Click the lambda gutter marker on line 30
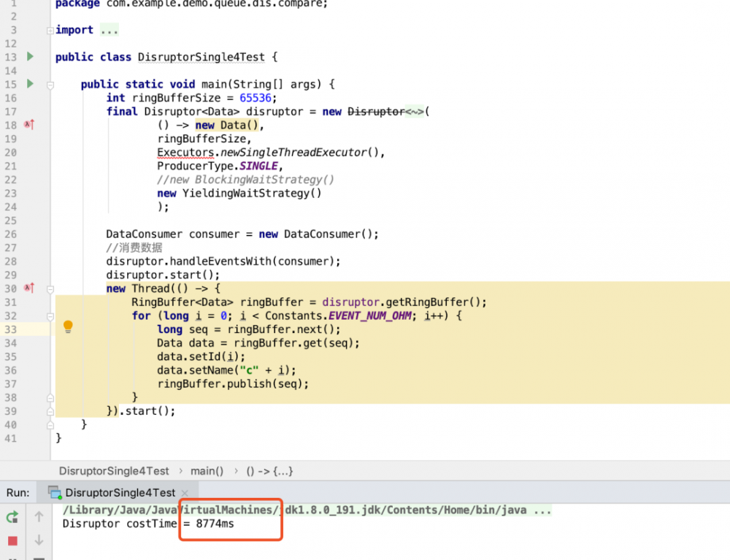 (29, 288)
